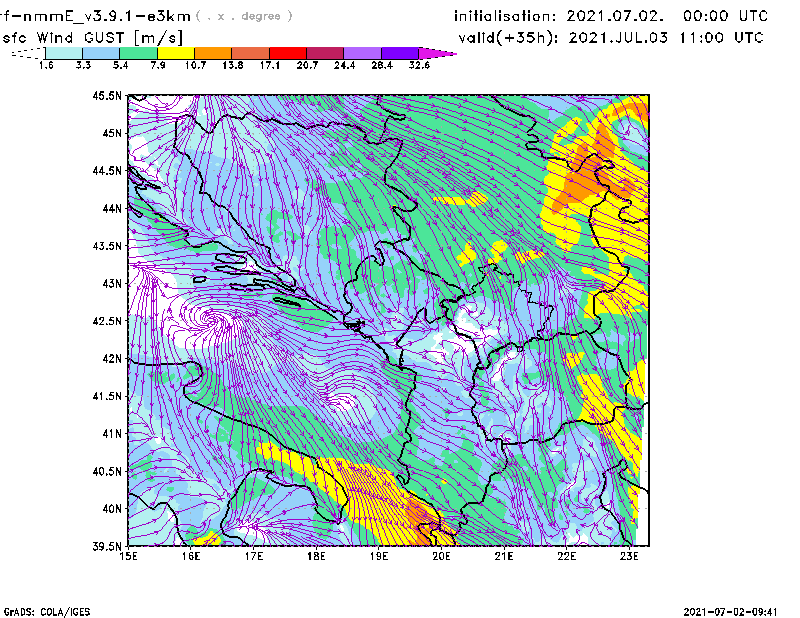The image size is (800, 618).
Task: Click legend value 1.6
Action: [46, 65]
